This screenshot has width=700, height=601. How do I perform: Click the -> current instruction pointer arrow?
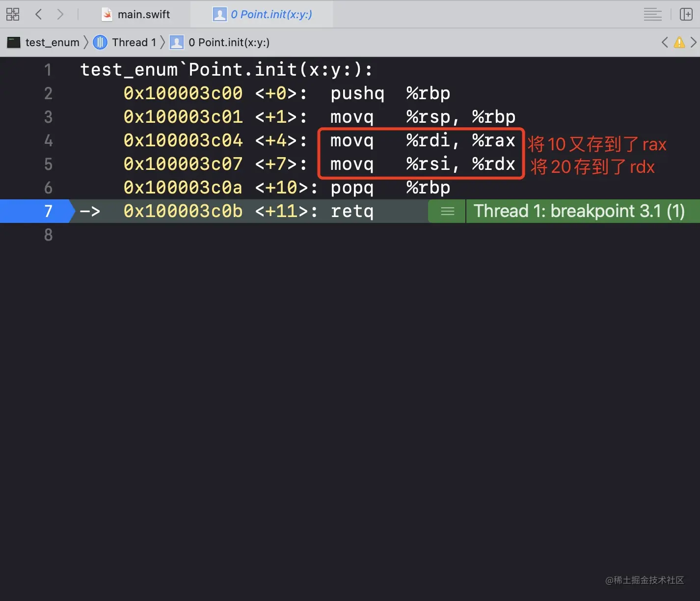click(90, 211)
